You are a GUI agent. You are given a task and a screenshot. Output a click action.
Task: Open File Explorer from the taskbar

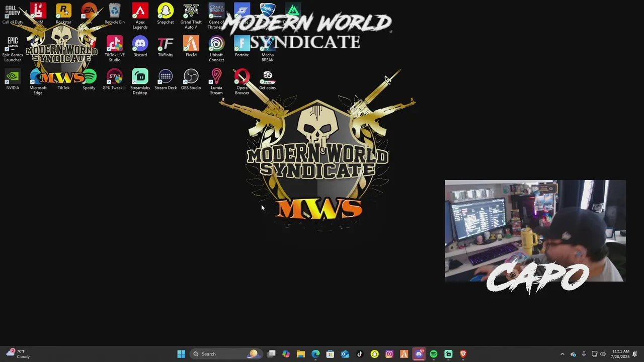(301, 354)
